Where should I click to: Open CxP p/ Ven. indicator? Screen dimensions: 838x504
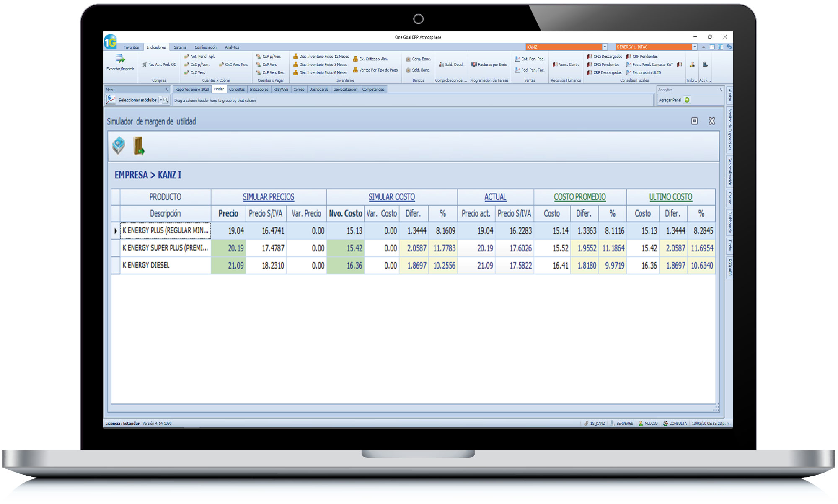point(269,56)
